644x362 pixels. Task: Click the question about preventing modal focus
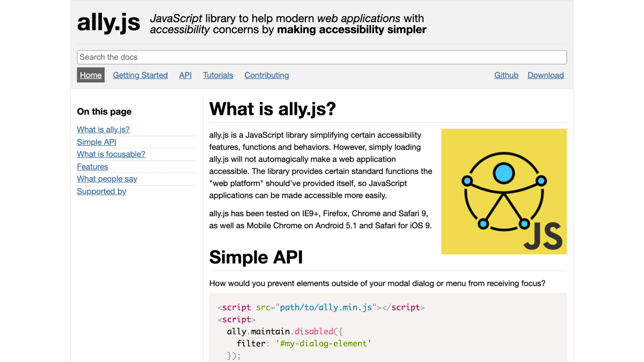[377, 283]
